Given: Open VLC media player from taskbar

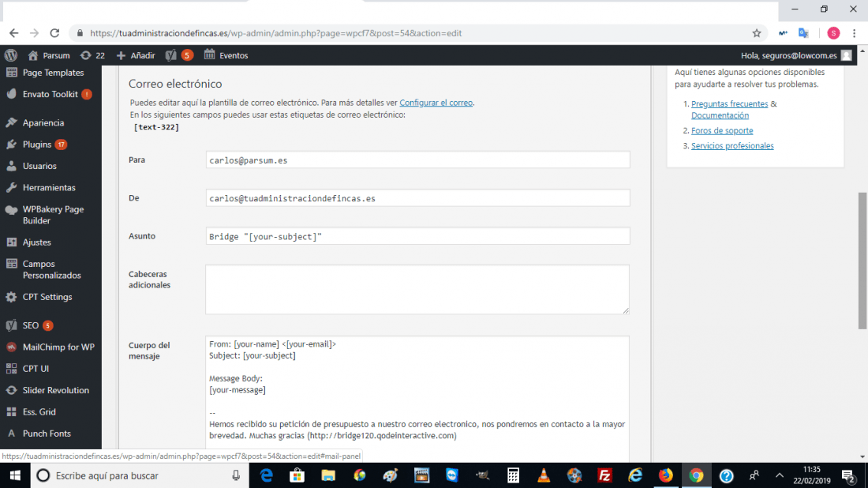Looking at the screenshot, I should pos(544,475).
